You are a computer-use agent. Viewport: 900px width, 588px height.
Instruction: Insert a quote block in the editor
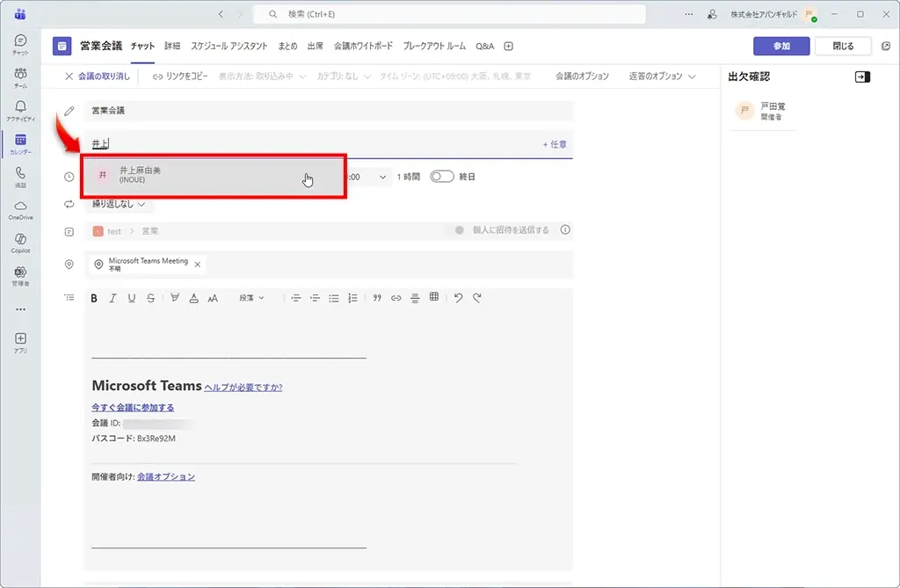(377, 298)
